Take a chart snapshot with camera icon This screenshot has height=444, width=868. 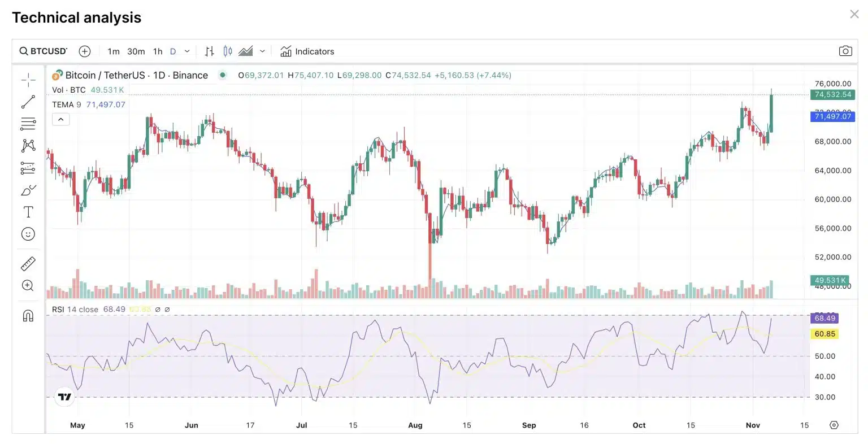[x=845, y=51]
